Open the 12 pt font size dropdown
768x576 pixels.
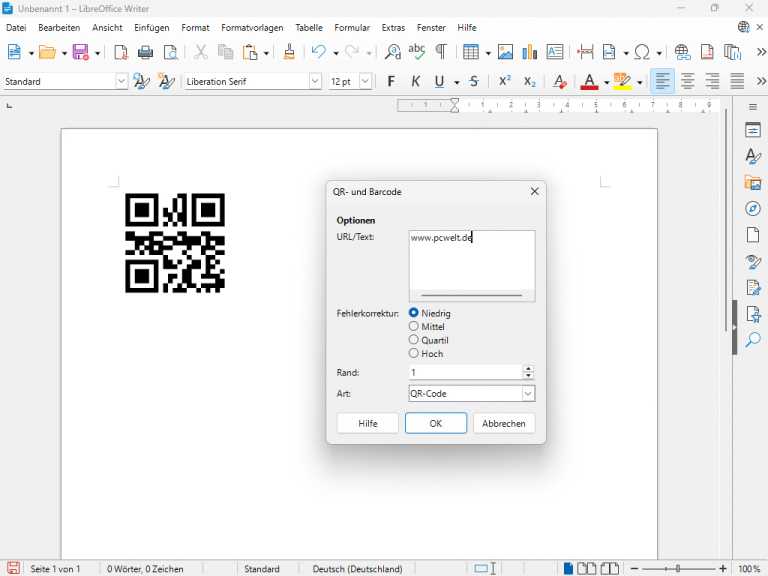[x=365, y=81]
